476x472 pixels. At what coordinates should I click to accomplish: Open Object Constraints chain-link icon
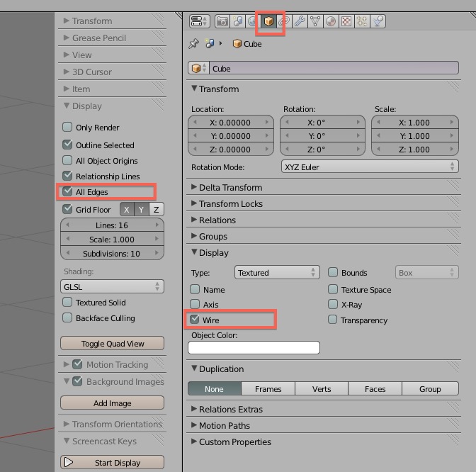pyautogui.click(x=285, y=21)
